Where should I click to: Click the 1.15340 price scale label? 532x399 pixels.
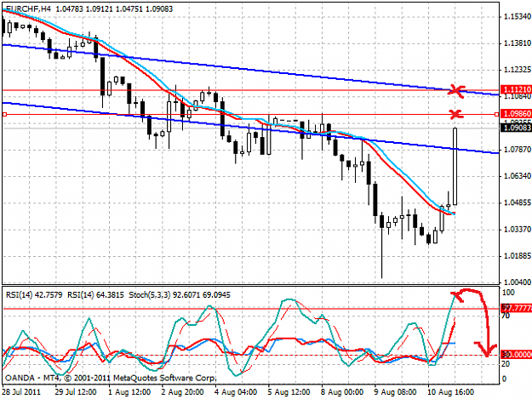[517, 16]
